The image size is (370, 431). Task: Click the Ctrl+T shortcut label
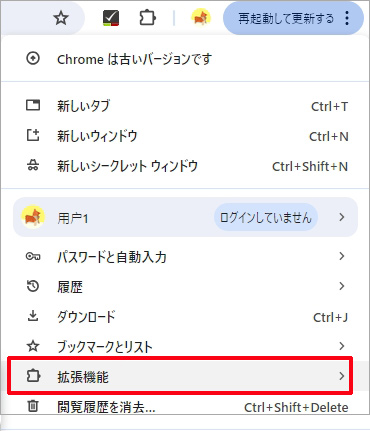click(x=329, y=107)
